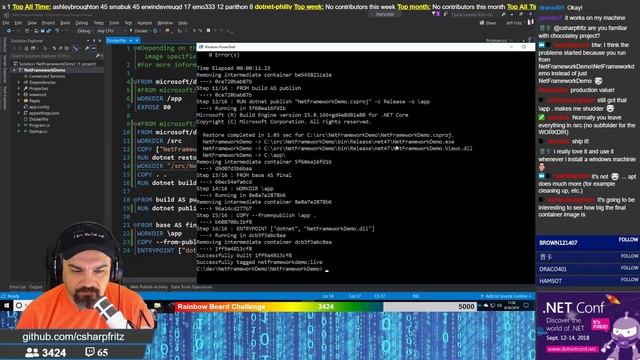640x360 pixels.
Task: Open the Test Explorer side tab
Action: click(4, 98)
